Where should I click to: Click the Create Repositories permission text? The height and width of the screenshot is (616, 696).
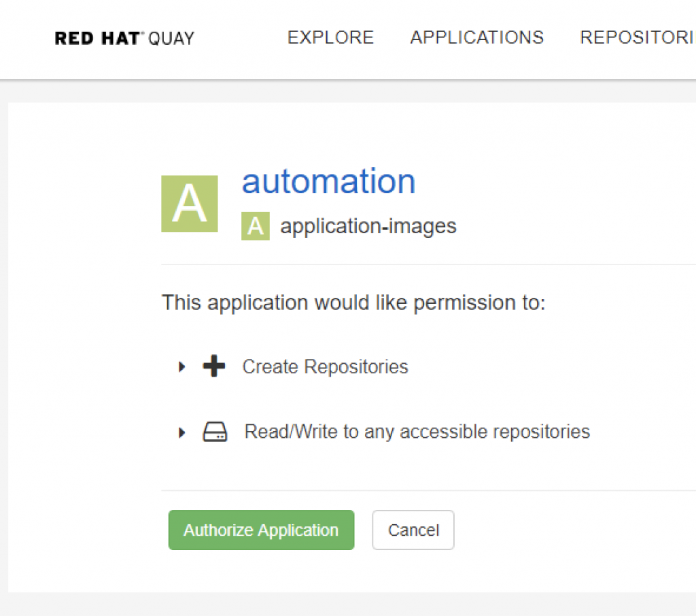coord(325,367)
